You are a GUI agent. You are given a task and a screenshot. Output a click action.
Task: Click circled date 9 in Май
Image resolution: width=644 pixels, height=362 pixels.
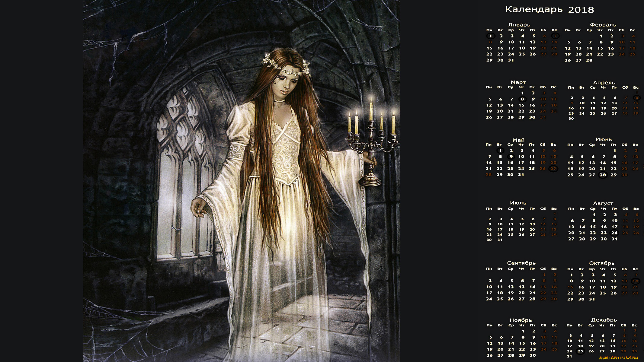coord(511,157)
